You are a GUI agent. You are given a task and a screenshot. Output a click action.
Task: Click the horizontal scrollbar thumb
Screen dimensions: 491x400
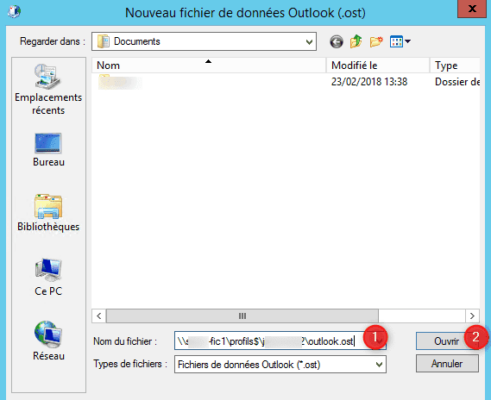pyautogui.click(x=242, y=316)
